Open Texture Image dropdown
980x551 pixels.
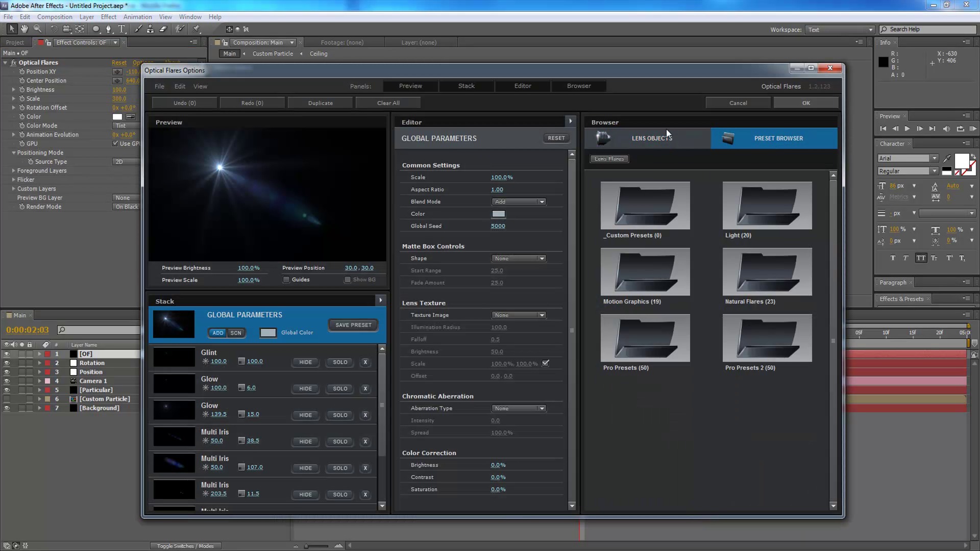click(x=519, y=315)
